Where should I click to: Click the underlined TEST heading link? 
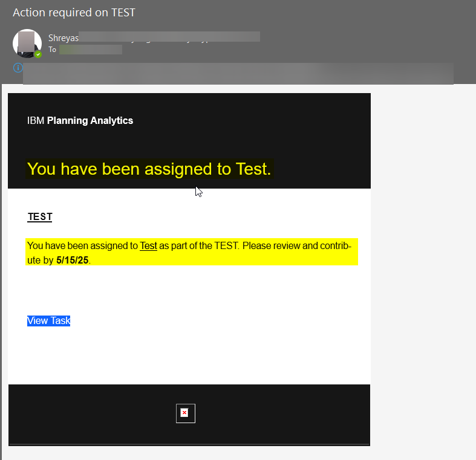click(x=40, y=217)
